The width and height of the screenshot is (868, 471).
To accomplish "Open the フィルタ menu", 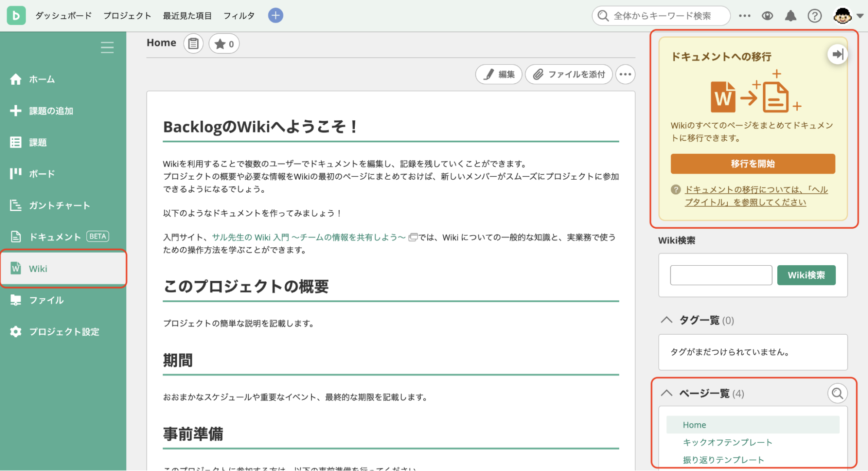I will [239, 15].
